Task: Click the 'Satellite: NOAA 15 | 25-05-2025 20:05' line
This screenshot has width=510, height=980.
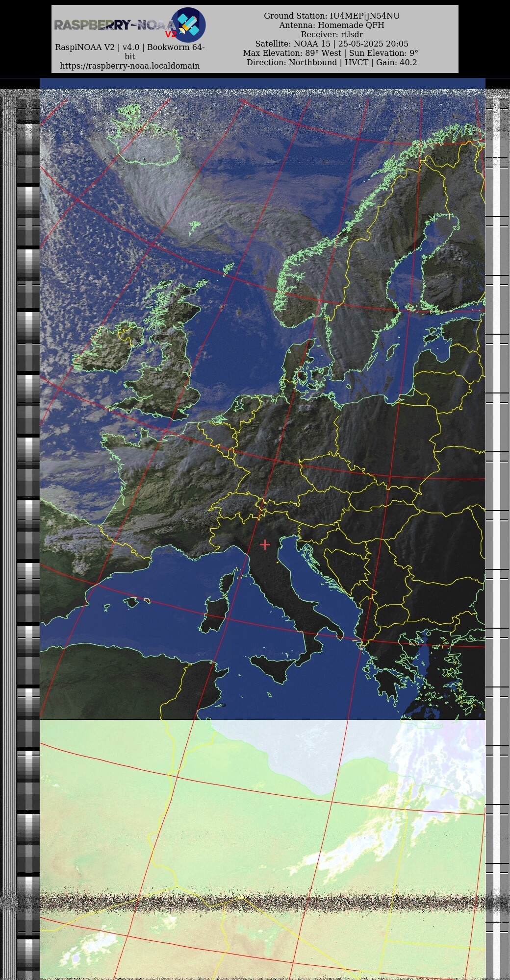Action: 331,44
